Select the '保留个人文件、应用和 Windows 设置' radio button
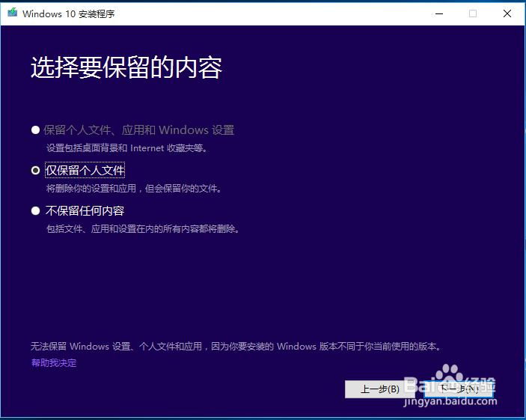526x420 pixels. [35, 130]
